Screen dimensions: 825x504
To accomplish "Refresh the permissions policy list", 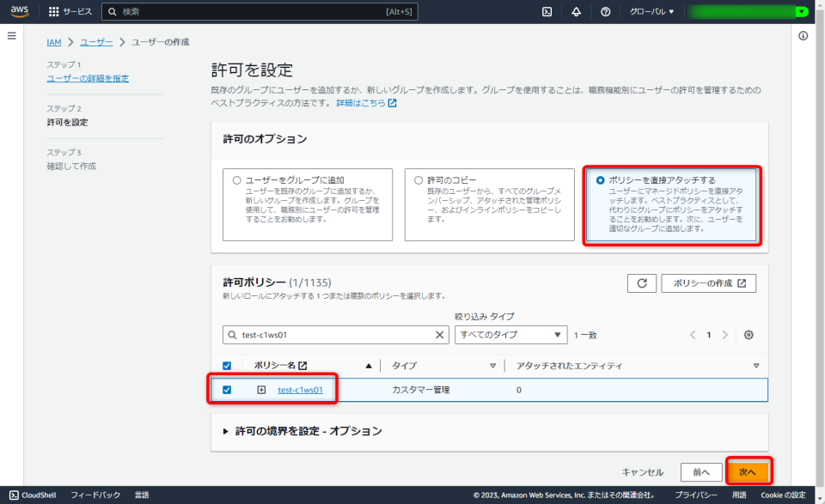I will pyautogui.click(x=642, y=283).
